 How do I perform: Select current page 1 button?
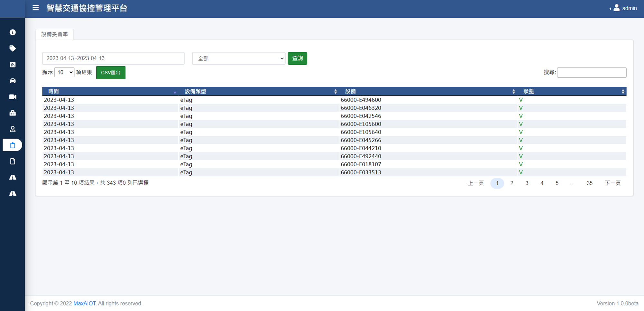tap(497, 183)
